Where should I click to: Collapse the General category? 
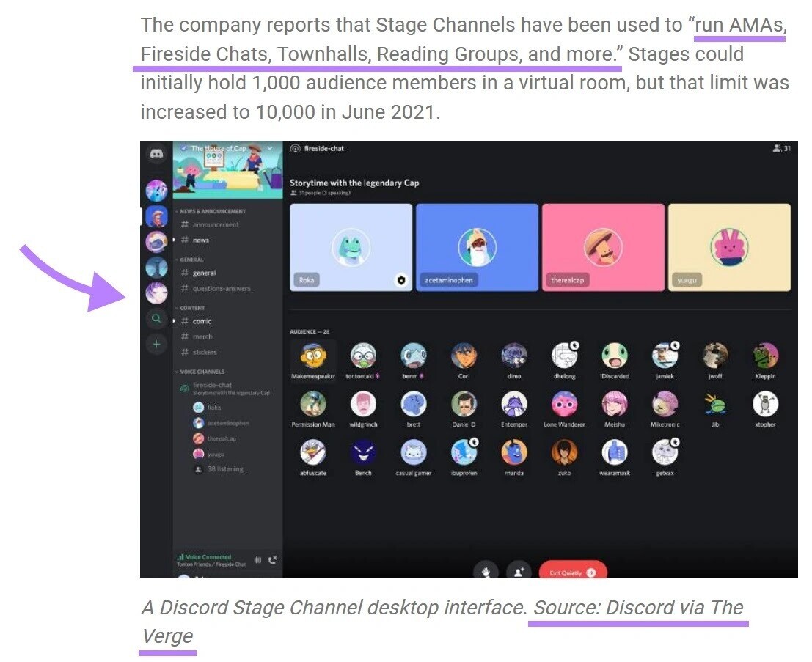coord(189,260)
